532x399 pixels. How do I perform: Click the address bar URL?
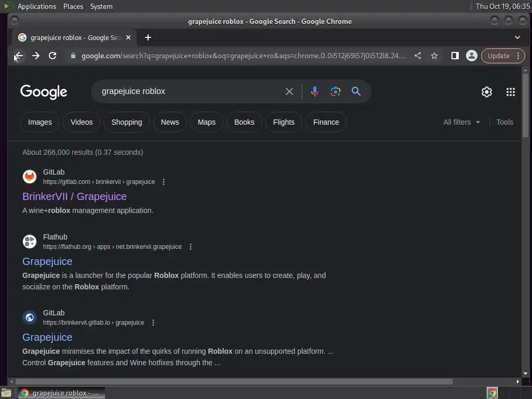point(243,56)
